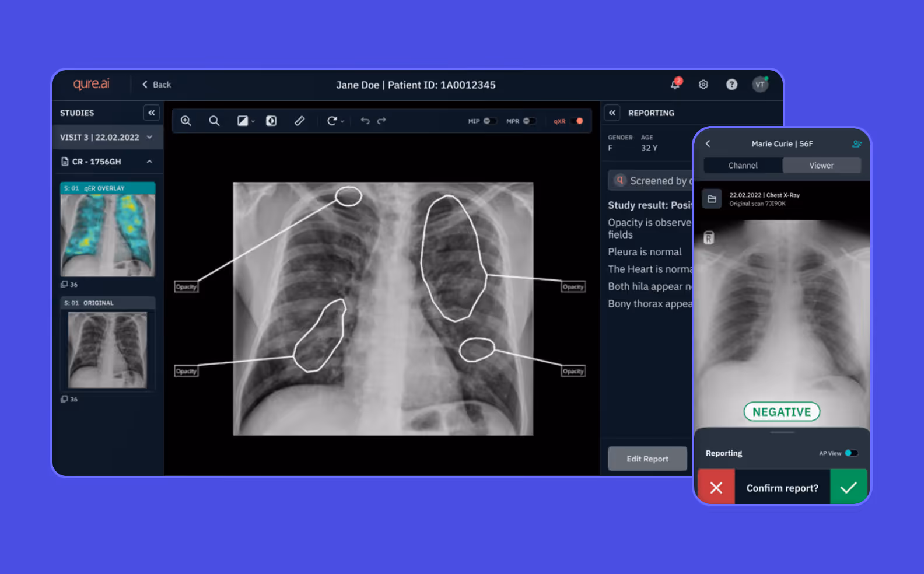Viewport: 924px width, 574px height.
Task: Open the rotate tool dropdown arrow
Action: pos(342,121)
